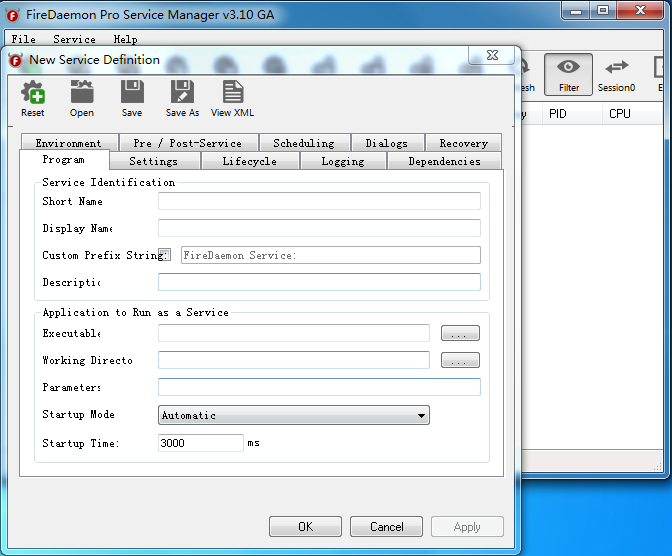Viewport: 672px width, 556px height.
Task: Click the Reset toolbar icon
Action: 33,99
